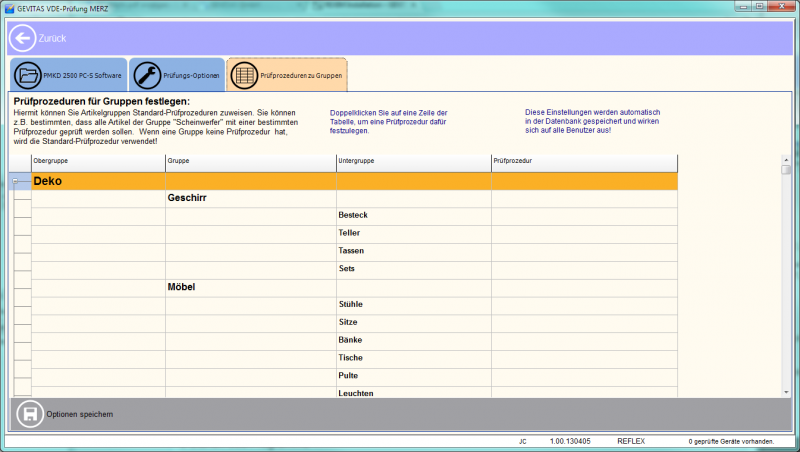Click the Prüfprozedur column header
Image resolution: width=800 pixels, height=452 pixels.
[x=585, y=163]
